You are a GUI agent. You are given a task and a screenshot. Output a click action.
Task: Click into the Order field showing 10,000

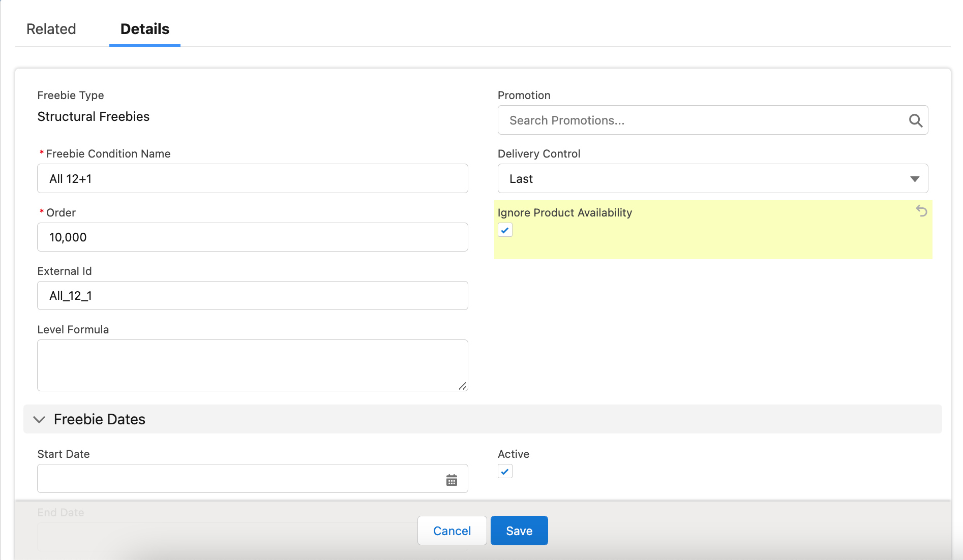coord(252,237)
